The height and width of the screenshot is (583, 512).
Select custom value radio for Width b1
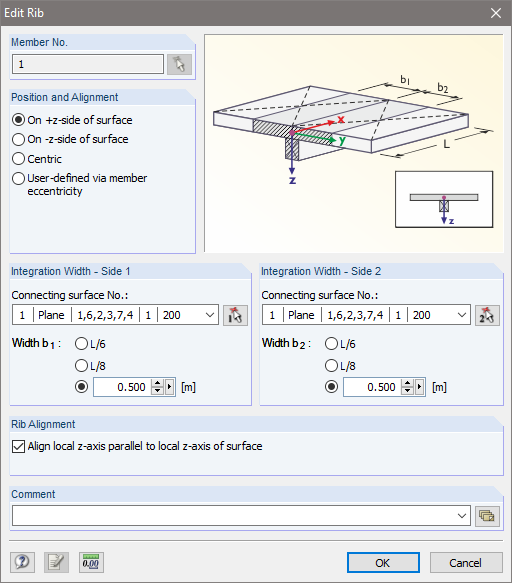(81, 387)
